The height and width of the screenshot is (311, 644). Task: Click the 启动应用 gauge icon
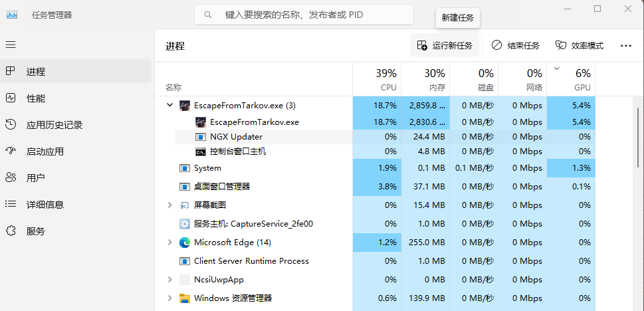click(x=11, y=152)
